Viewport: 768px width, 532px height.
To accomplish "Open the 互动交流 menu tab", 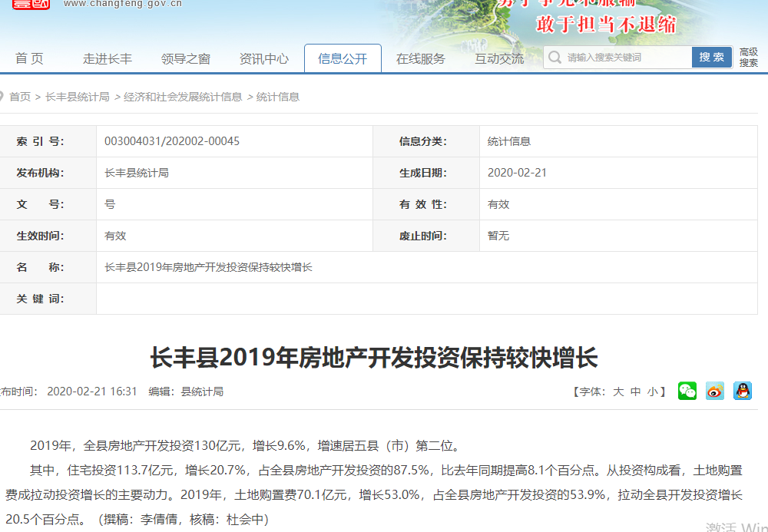I will (x=499, y=58).
